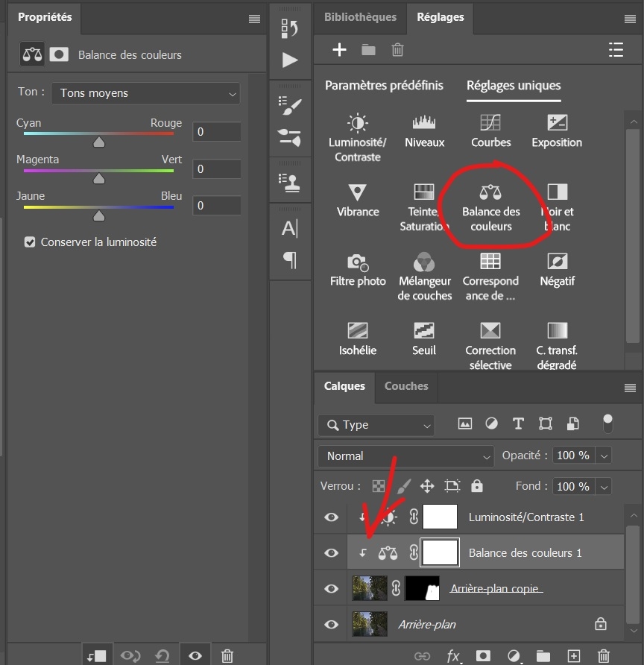Viewport: 644px width, 665px height.
Task: Open the layer filter Type dropdown
Action: point(376,425)
